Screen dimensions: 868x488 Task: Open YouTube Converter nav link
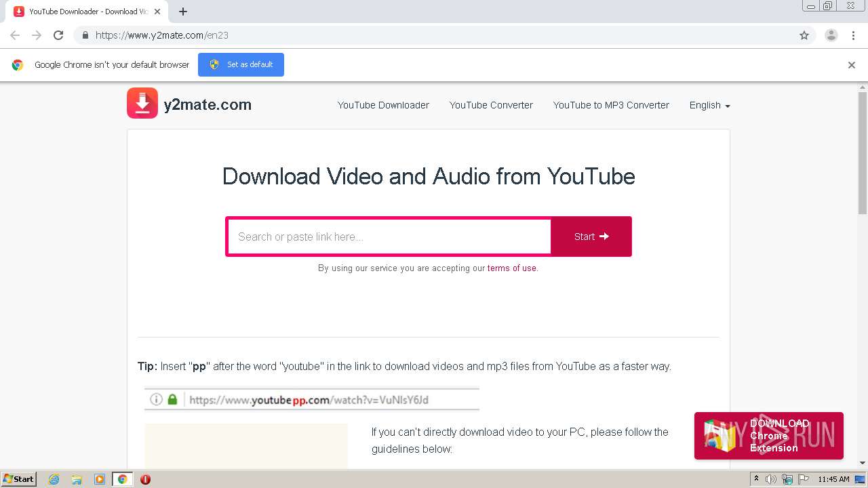click(x=491, y=105)
